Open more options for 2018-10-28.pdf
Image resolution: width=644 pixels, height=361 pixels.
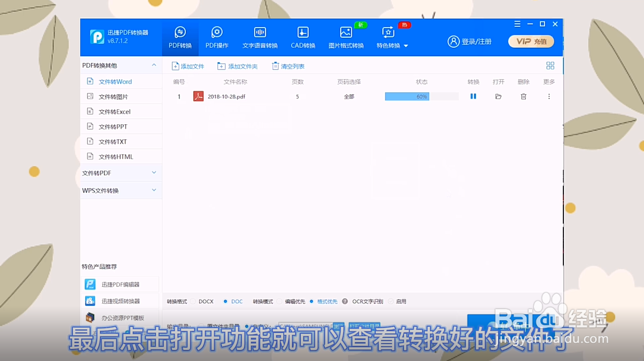point(549,97)
